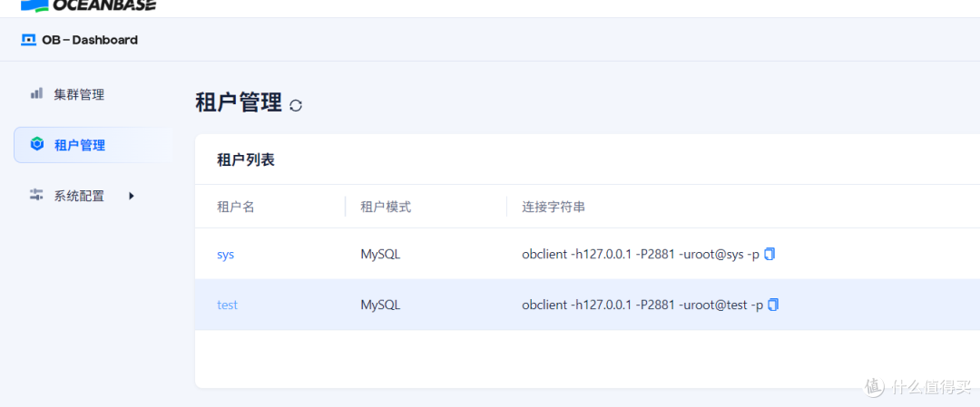Click the 租户管理 hexagon icon

[37, 144]
